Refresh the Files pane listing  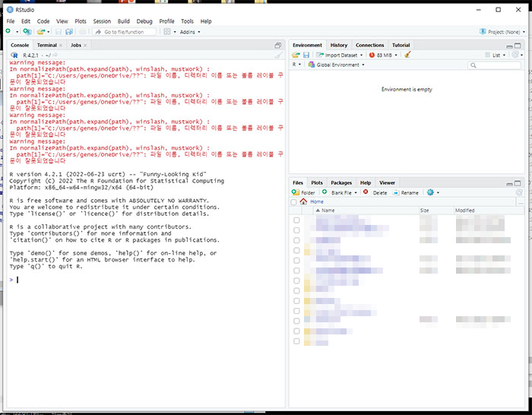tap(519, 192)
